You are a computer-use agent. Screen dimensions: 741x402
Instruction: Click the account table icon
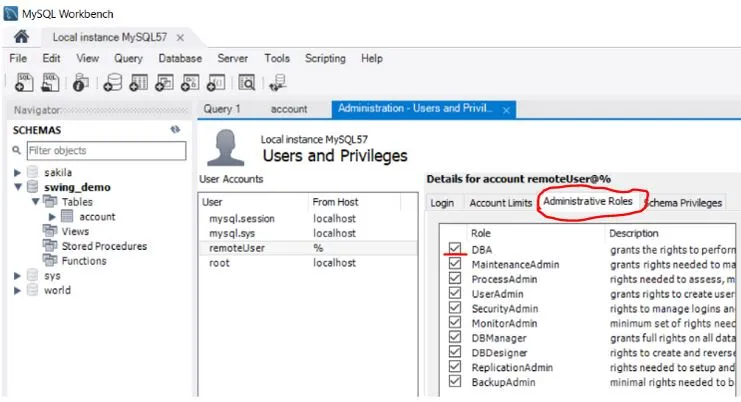pyautogui.click(x=67, y=216)
